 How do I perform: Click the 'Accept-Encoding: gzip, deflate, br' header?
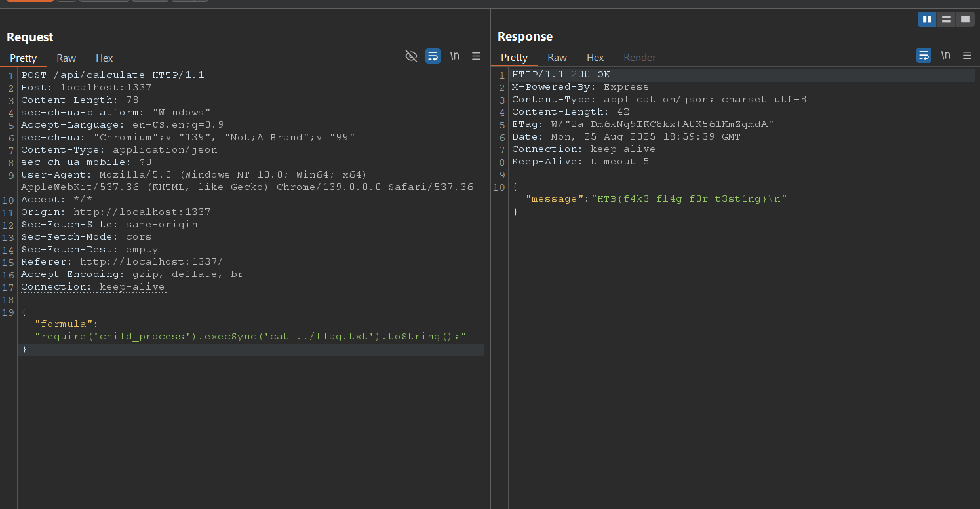coord(132,274)
